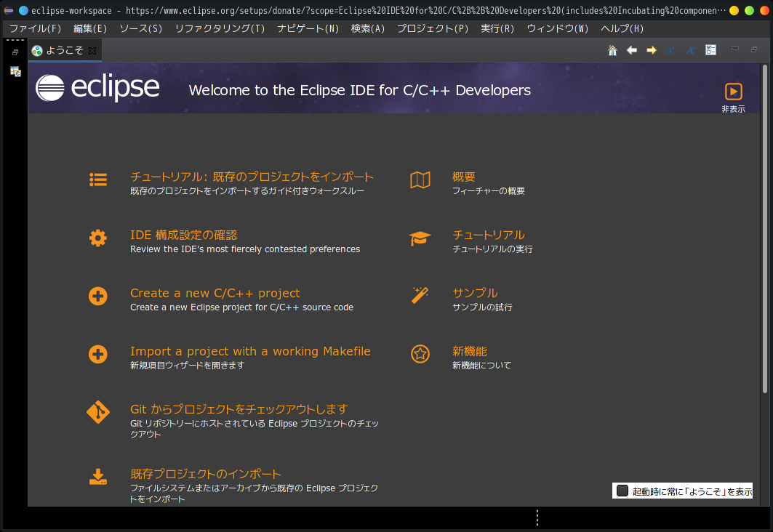Screen dimensions: 773x532
Task: Close the ようこそ tab
Action: tap(92, 50)
